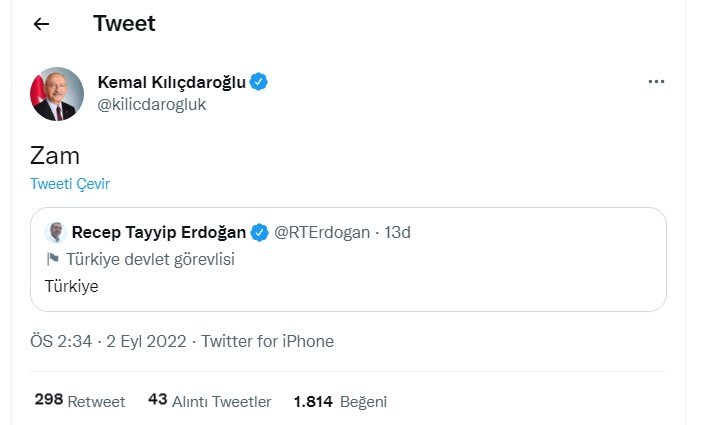Click the verified badge next to Erdoğan
The width and height of the screenshot is (705, 425).
pos(259,233)
